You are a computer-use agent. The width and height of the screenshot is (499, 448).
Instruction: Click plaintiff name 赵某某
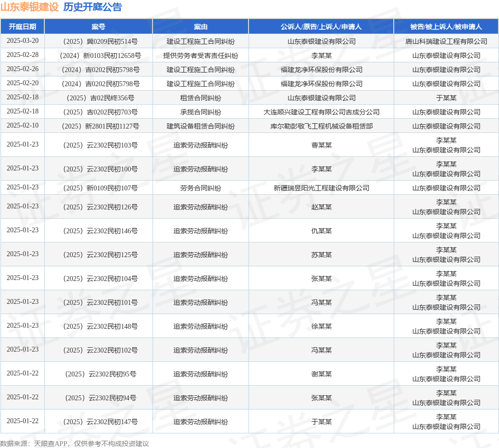tap(322, 207)
